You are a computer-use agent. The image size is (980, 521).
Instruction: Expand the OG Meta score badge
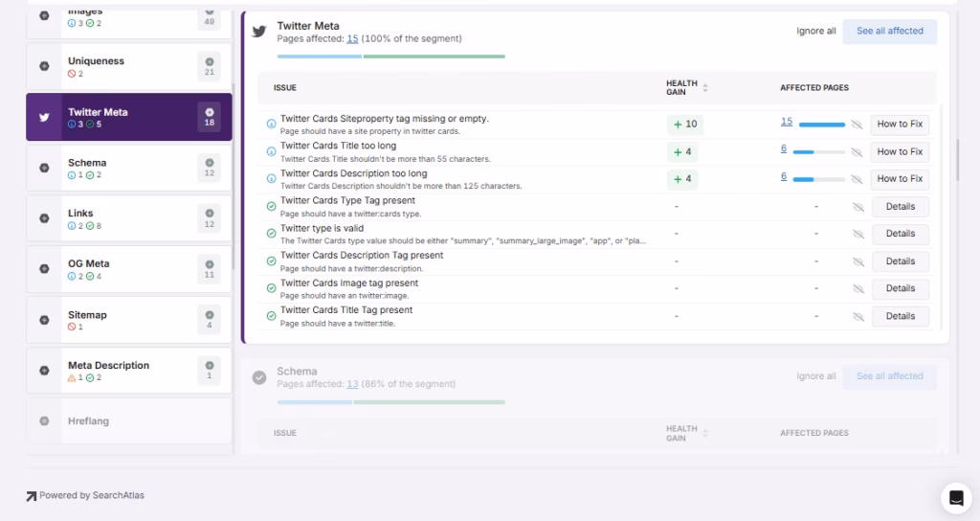(210, 269)
